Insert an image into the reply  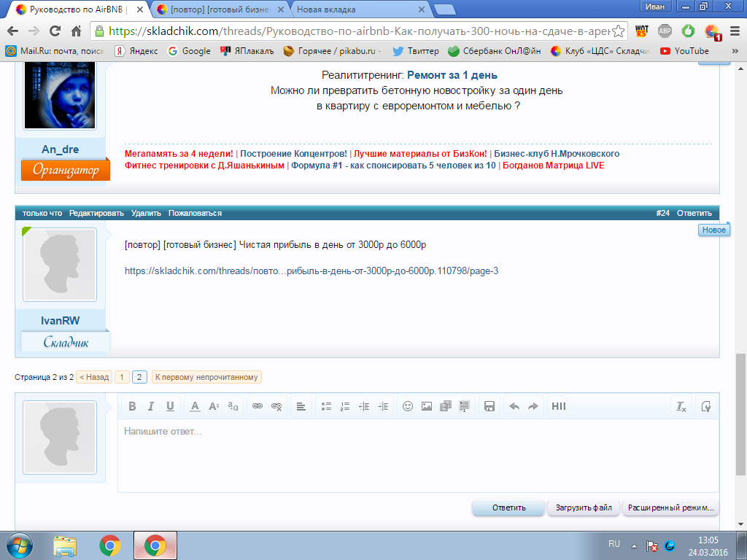[427, 406]
